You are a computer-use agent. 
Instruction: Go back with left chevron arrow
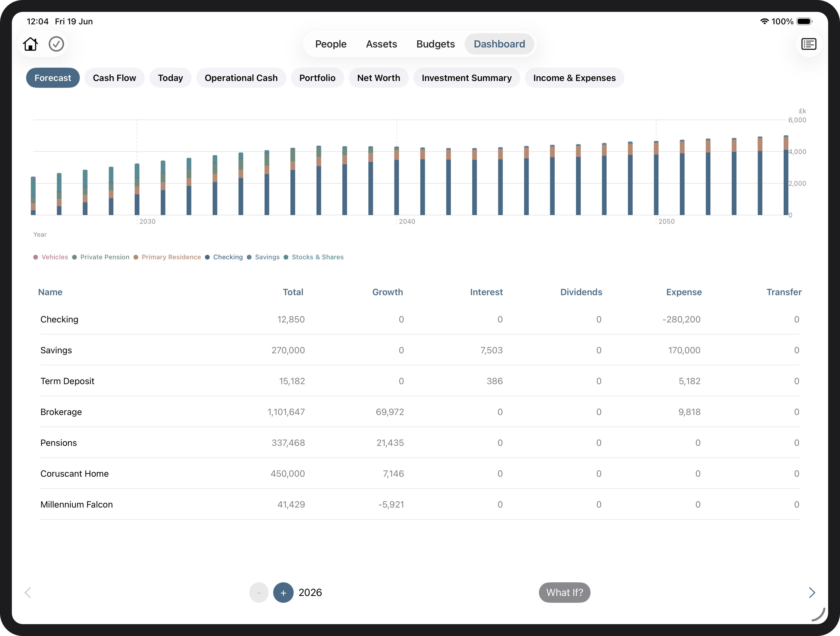click(28, 592)
